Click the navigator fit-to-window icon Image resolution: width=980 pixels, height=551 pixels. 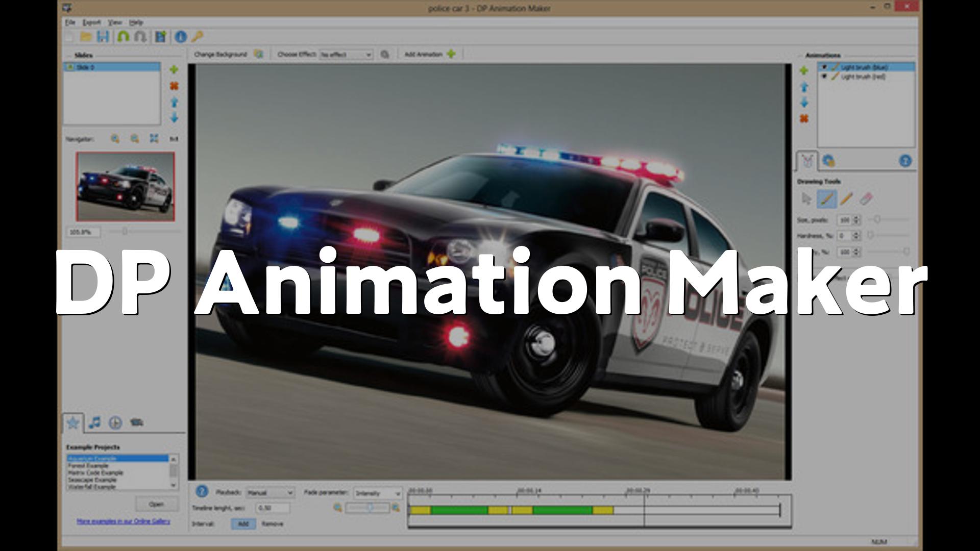click(154, 138)
